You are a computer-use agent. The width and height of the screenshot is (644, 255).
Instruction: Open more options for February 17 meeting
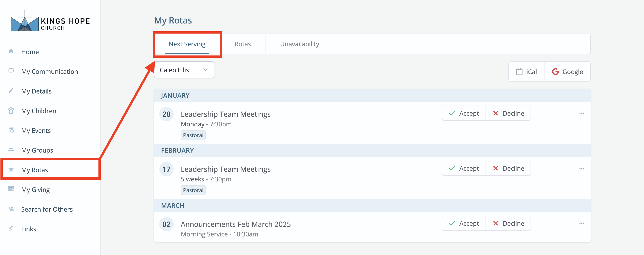tap(582, 168)
